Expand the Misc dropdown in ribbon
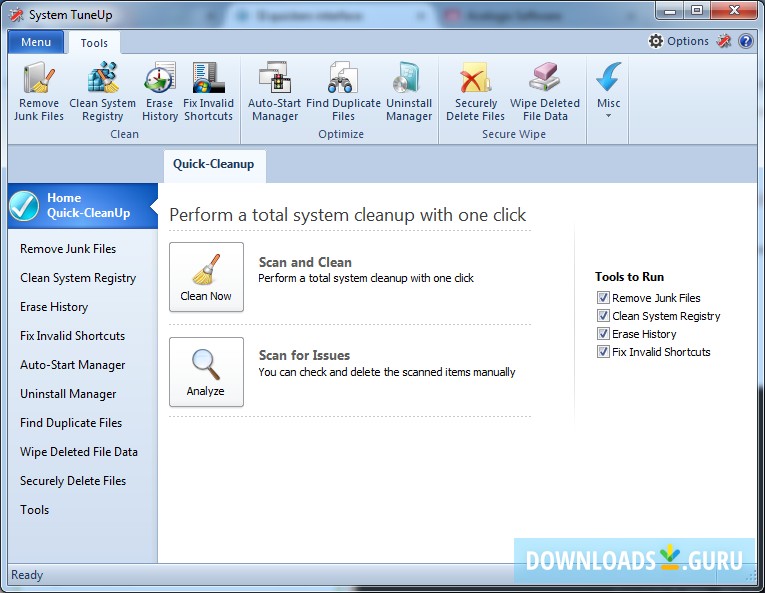This screenshot has height=593, width=765. (608, 91)
